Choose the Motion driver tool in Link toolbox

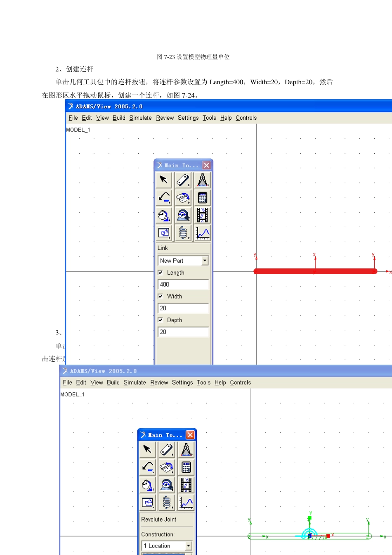183,215
